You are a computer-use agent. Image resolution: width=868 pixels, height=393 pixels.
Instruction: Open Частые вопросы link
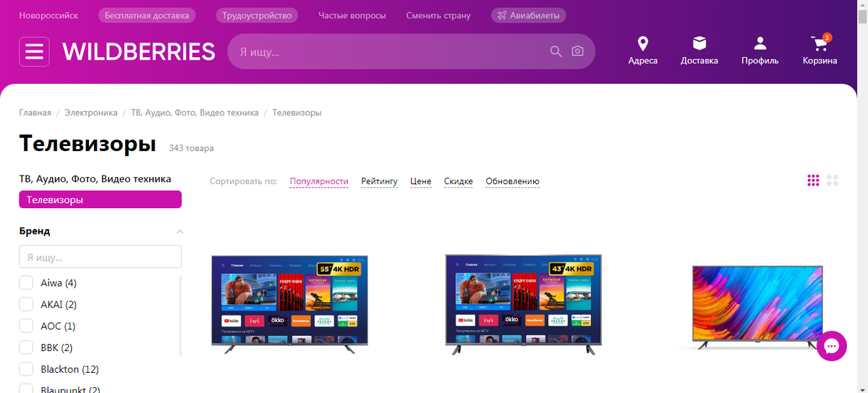pyautogui.click(x=352, y=15)
